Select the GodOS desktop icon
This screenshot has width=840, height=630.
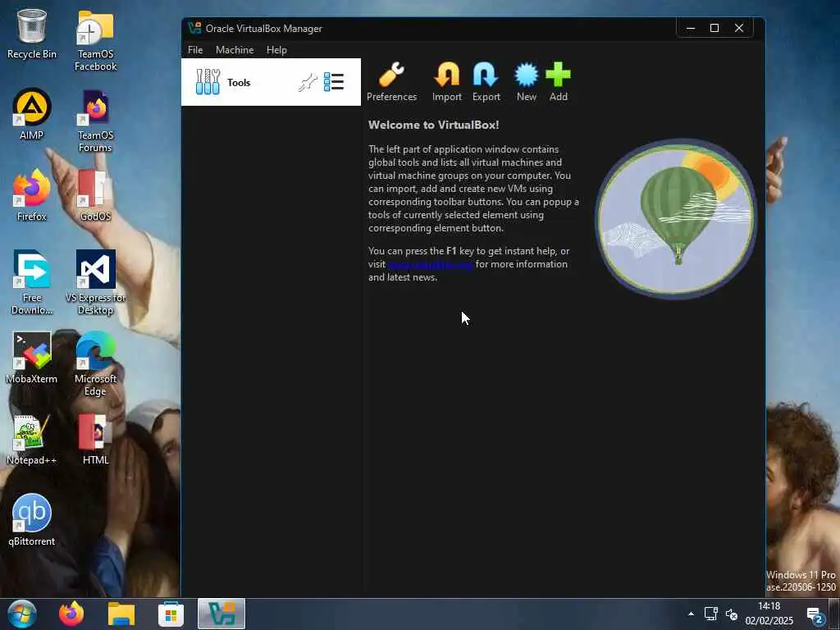(x=95, y=195)
